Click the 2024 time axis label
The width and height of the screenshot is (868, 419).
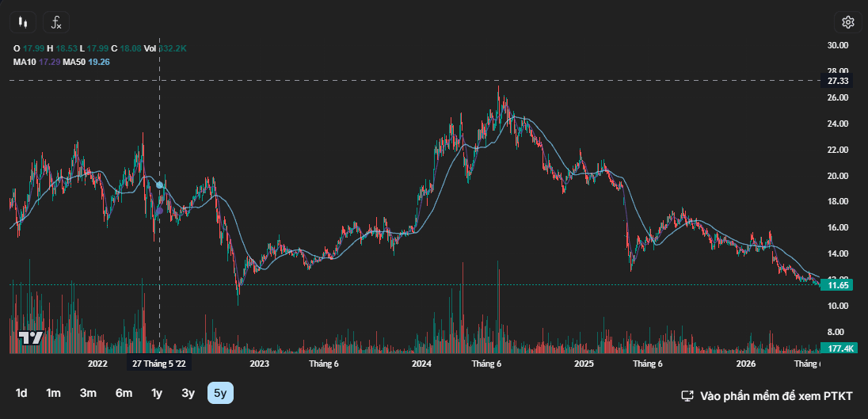tap(422, 364)
